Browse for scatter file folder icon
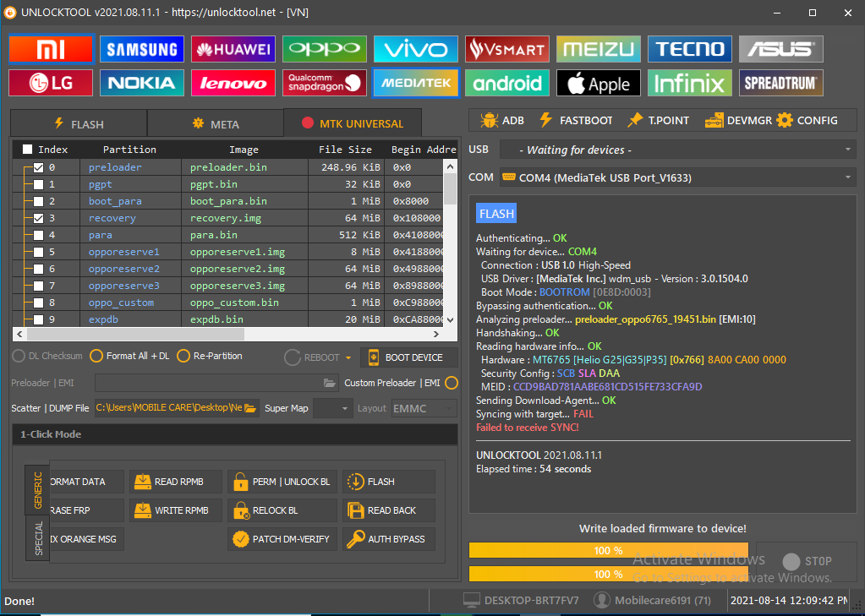The image size is (865, 616). 250,408
